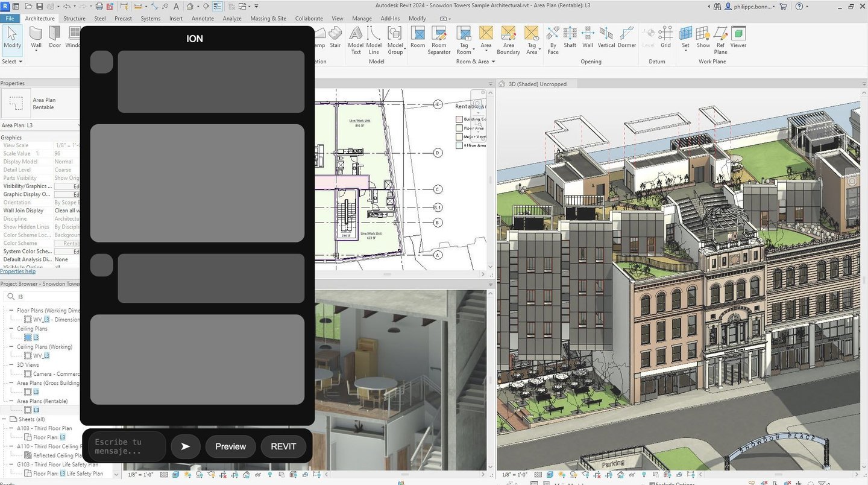Click the Set work plane tool

[685, 37]
